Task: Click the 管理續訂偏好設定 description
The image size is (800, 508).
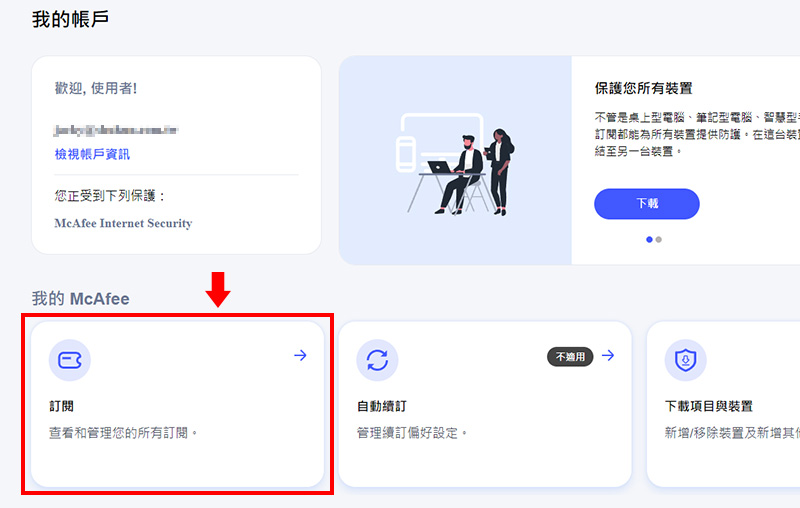Action: coord(412,433)
